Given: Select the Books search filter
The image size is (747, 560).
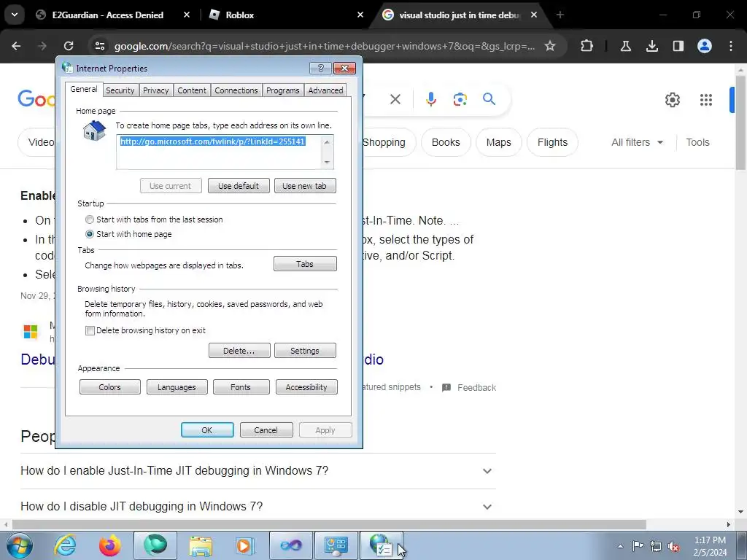Looking at the screenshot, I should coord(446,142).
